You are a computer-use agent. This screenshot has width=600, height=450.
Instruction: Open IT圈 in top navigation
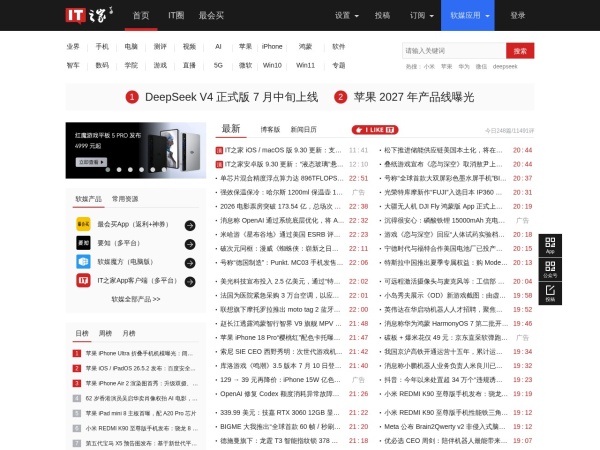pyautogui.click(x=176, y=15)
